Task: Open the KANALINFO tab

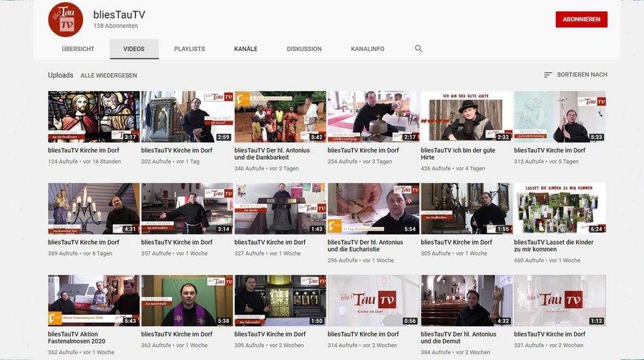Action: coord(368,49)
